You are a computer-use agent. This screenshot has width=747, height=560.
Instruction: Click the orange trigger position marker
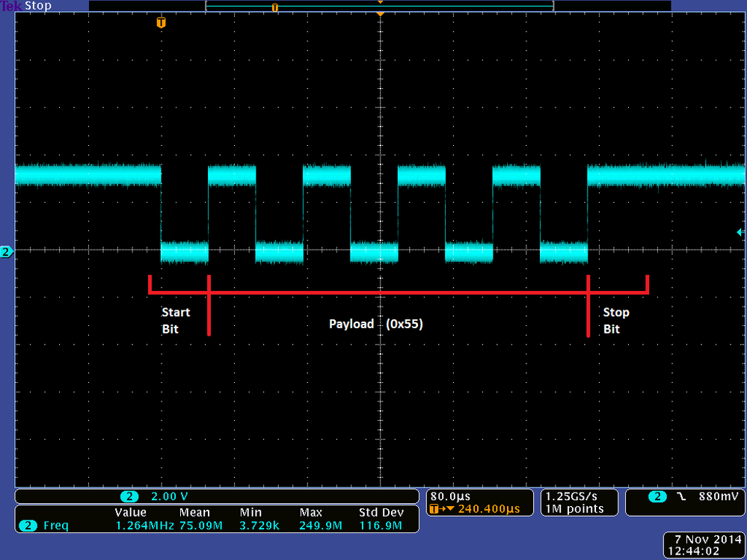pyautogui.click(x=160, y=23)
